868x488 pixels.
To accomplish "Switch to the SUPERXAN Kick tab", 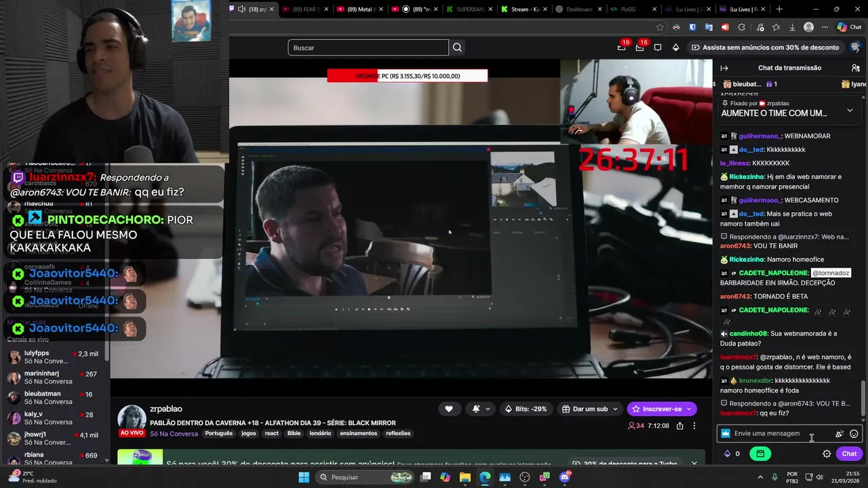I will (470, 9).
